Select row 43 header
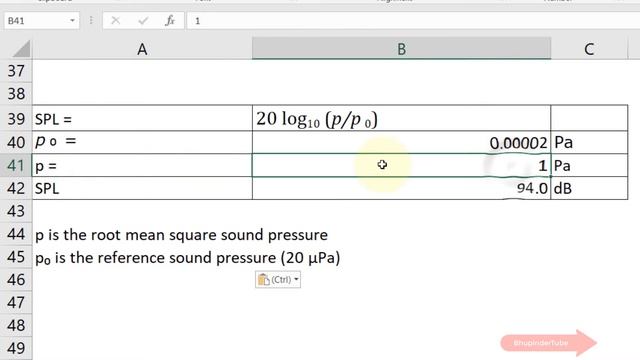The image size is (640, 360). coord(16,211)
